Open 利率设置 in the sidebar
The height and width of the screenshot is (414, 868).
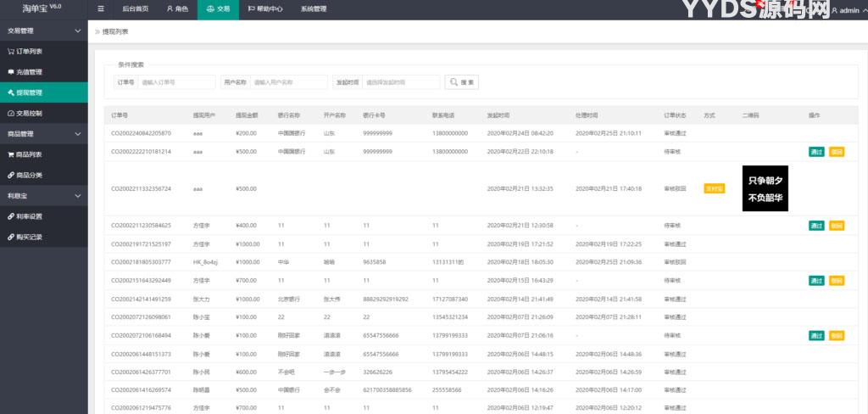point(30,216)
